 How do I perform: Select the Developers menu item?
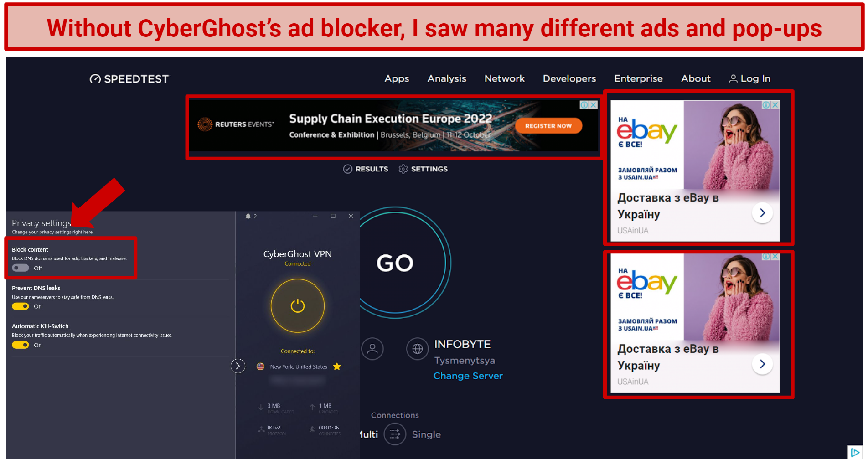coord(569,78)
